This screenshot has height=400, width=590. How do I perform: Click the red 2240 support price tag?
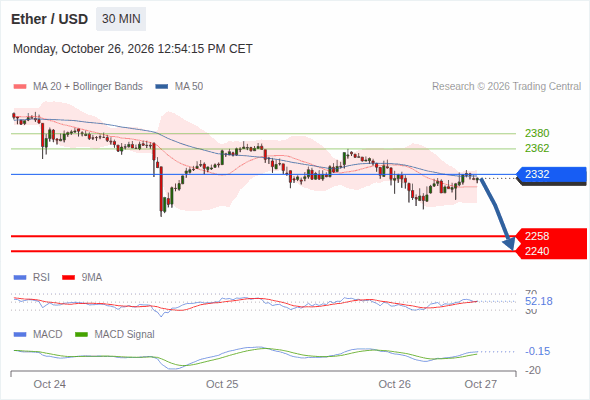point(552,251)
